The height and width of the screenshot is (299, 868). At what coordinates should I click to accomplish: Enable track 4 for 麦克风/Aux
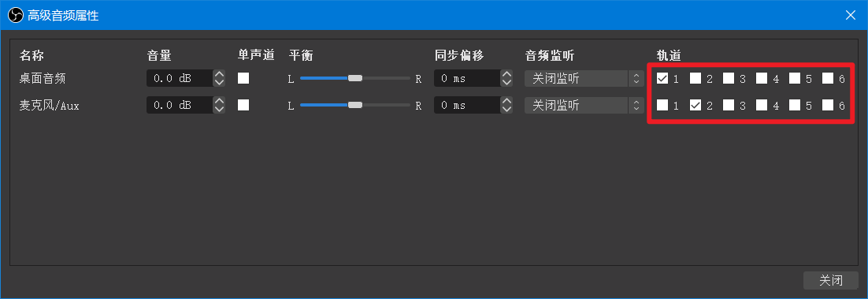click(762, 105)
